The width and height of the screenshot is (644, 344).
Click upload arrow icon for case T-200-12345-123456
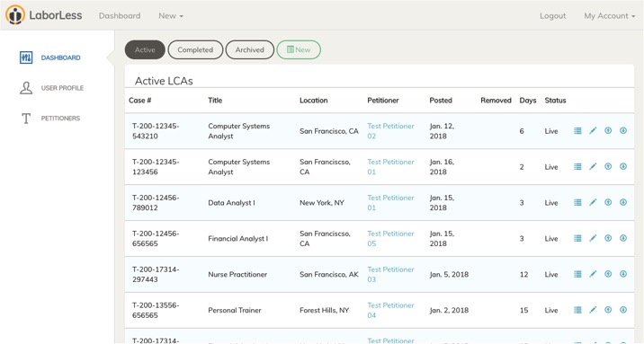pos(608,166)
